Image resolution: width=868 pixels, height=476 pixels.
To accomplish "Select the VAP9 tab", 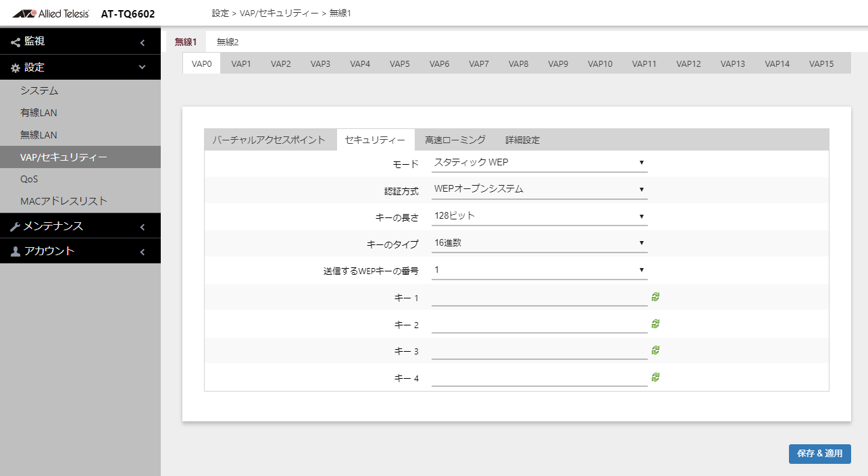I will coord(559,64).
